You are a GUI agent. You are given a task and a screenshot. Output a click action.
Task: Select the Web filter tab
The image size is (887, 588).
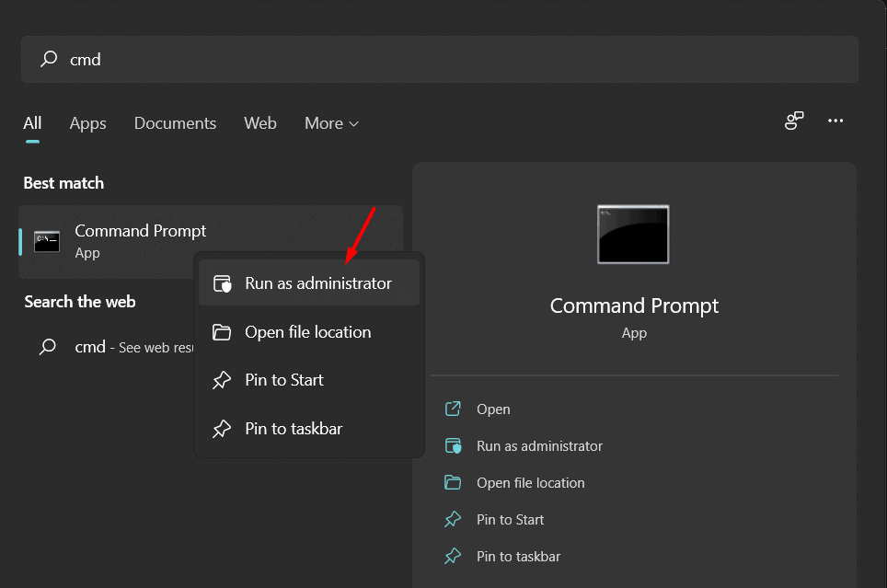pos(260,123)
